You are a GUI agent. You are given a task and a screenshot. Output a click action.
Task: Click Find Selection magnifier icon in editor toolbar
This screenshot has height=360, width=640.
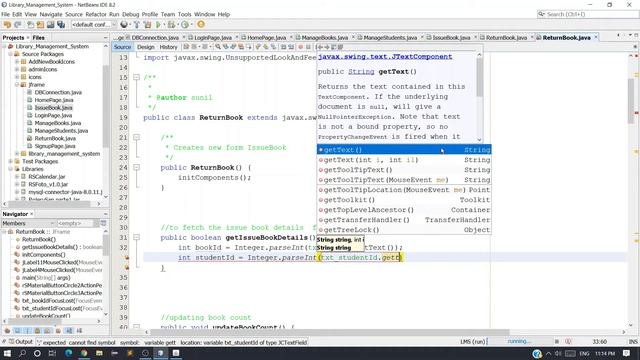[x=218, y=47]
